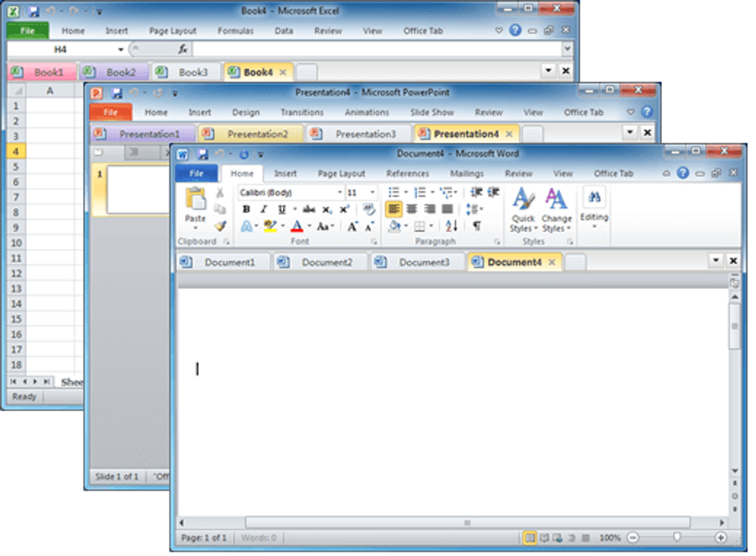Toggle Bold formatting in Word
Viewport: 756px width, 556px height.
(x=246, y=209)
